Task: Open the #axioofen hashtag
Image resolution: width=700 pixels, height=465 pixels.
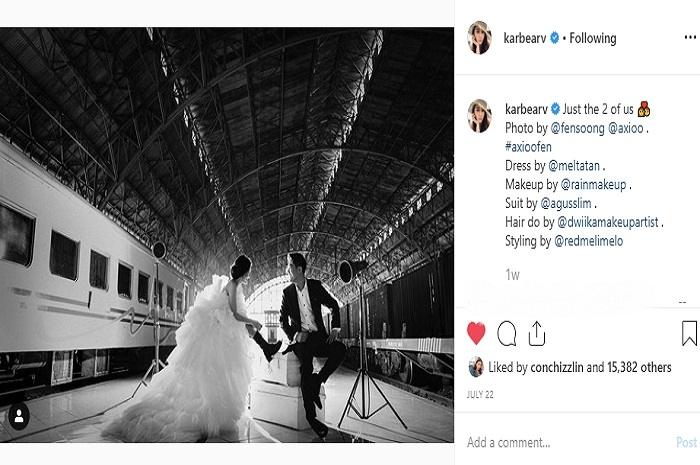Action: [x=528, y=147]
